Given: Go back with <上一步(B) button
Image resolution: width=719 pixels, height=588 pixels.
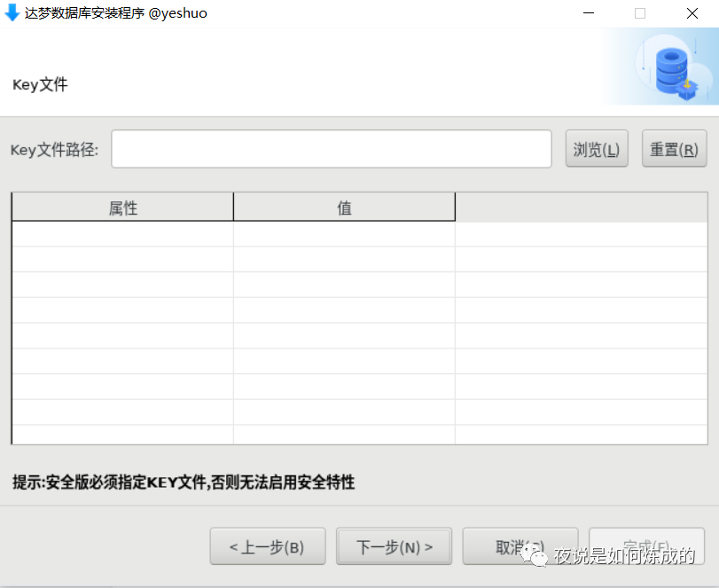Looking at the screenshot, I should (268, 546).
